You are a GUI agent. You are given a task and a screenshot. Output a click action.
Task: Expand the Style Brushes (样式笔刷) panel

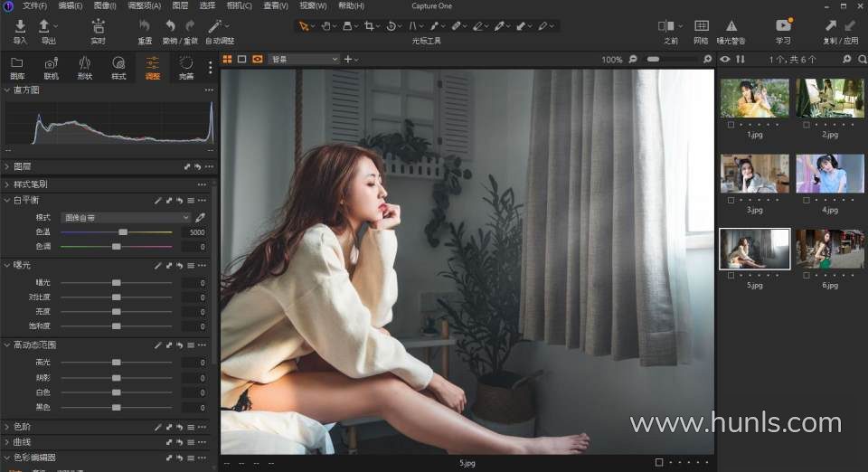point(6,184)
